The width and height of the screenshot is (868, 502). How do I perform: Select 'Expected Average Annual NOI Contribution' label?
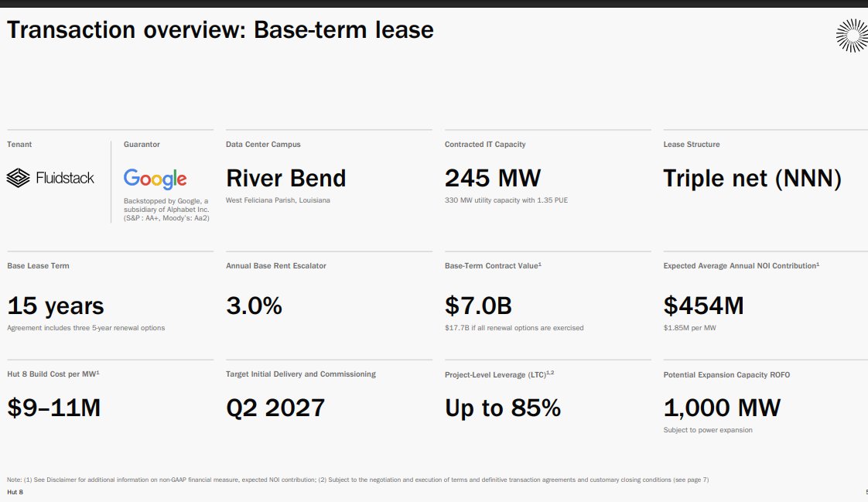click(x=741, y=265)
